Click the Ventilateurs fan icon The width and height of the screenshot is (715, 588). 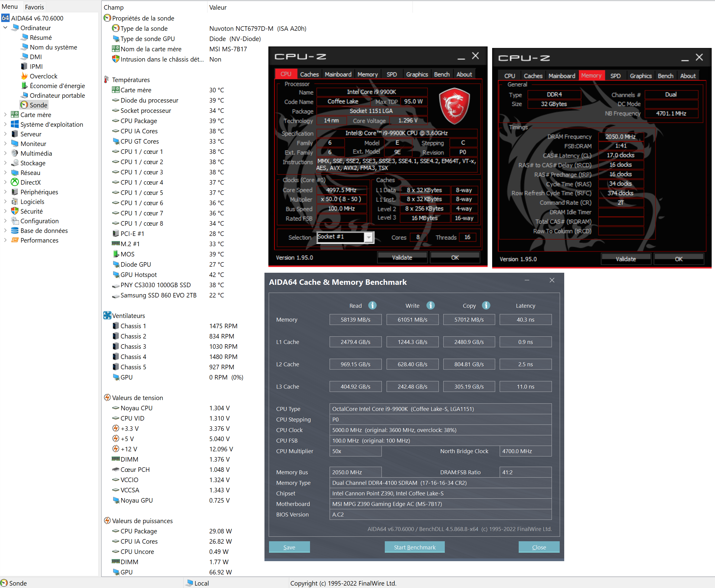pos(107,315)
